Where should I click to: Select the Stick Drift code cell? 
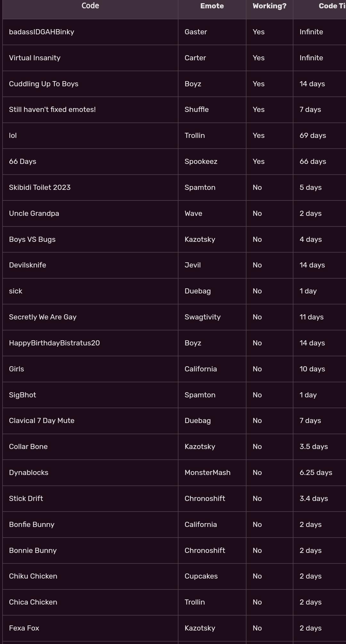coord(26,498)
